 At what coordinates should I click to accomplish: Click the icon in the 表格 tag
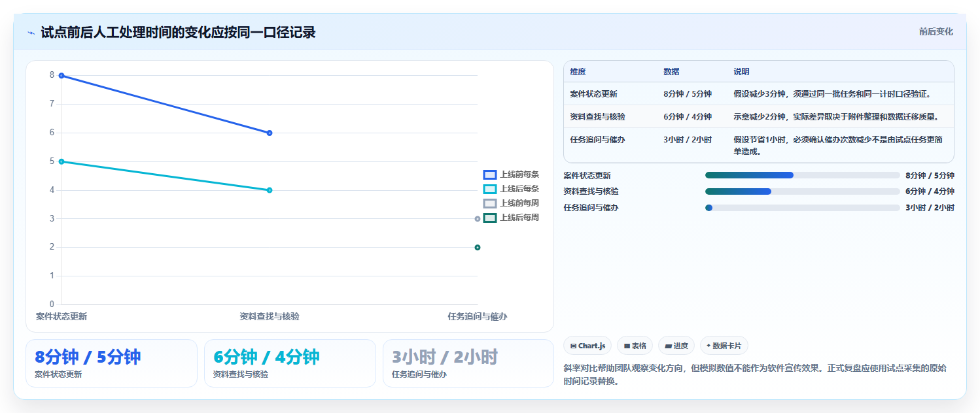point(627,346)
